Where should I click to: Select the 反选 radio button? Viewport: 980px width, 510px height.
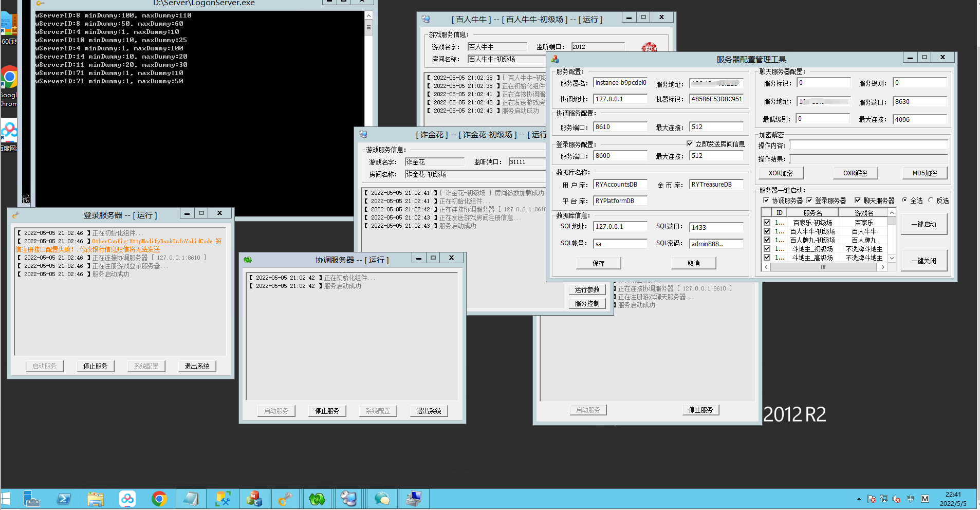(x=931, y=201)
